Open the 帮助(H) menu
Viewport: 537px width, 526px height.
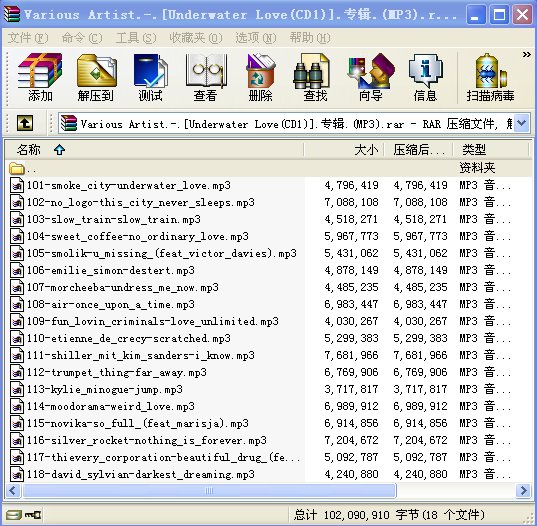coord(310,38)
